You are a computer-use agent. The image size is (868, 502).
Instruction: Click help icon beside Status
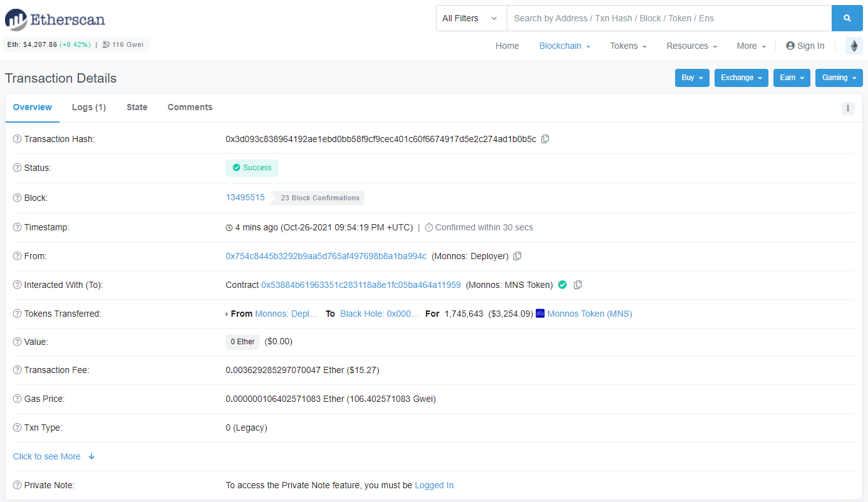[x=18, y=168]
